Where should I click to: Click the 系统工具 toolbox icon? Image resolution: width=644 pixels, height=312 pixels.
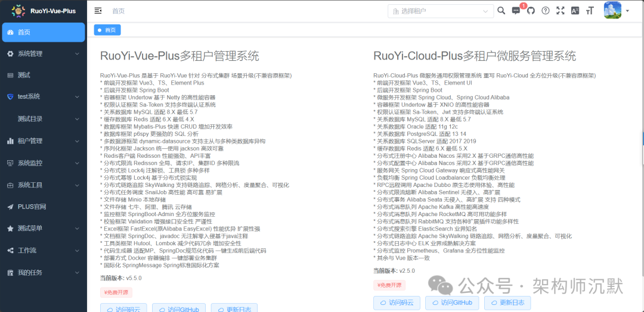(x=10, y=185)
